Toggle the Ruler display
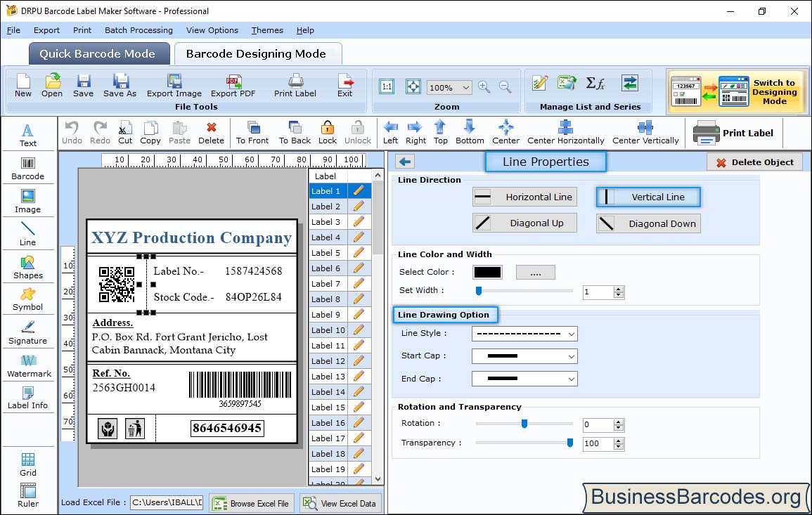Image resolution: width=812 pixels, height=515 pixels. 28,495
